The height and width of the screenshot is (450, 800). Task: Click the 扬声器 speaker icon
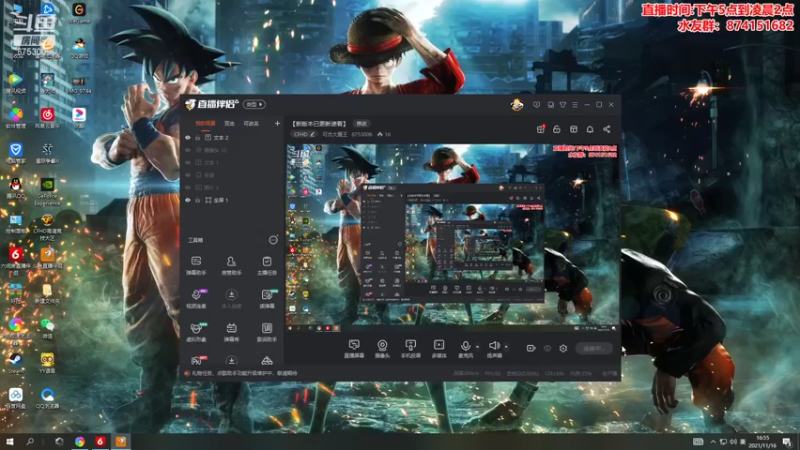pos(494,348)
